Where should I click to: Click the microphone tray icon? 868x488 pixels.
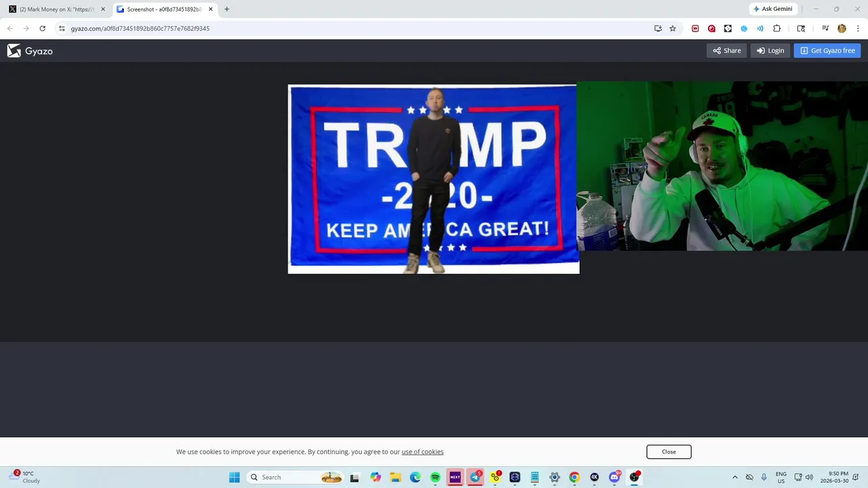(764, 477)
